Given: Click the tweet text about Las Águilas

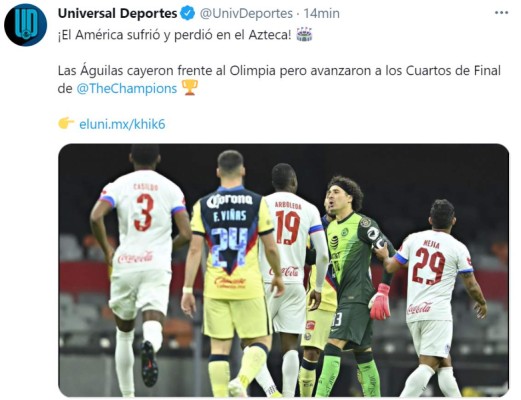Looking at the screenshot, I should point(279,80).
